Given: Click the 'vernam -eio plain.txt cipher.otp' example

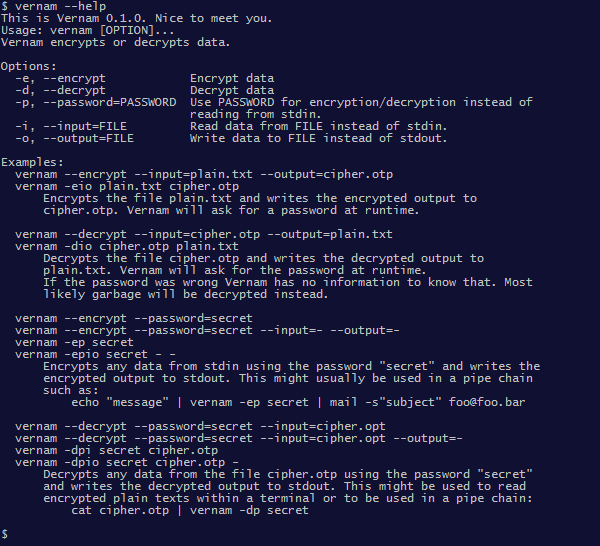Looking at the screenshot, I should (127, 186).
